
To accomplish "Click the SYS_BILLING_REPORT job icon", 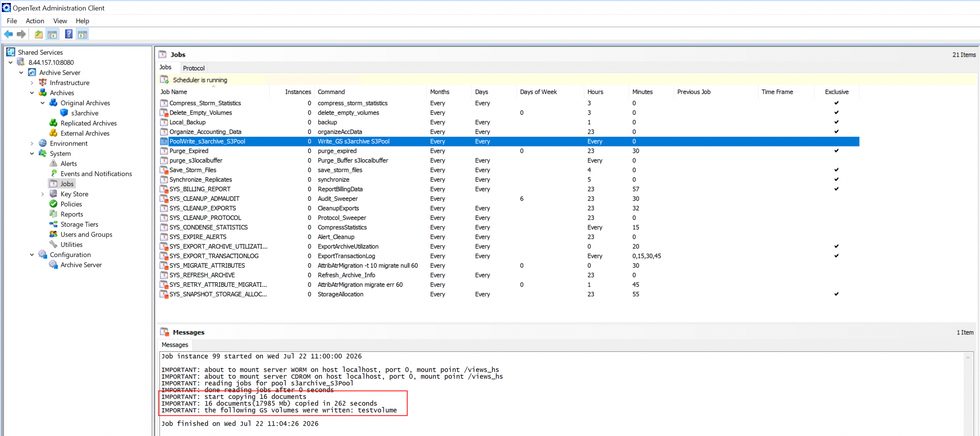I will pyautogui.click(x=164, y=189).
